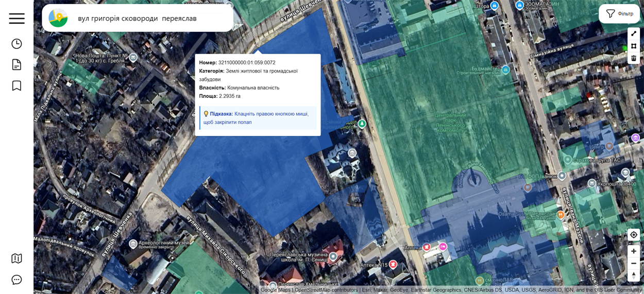The width and height of the screenshot is (644, 294).
Task: Open the Google Maps attribution link
Action: (x=275, y=290)
